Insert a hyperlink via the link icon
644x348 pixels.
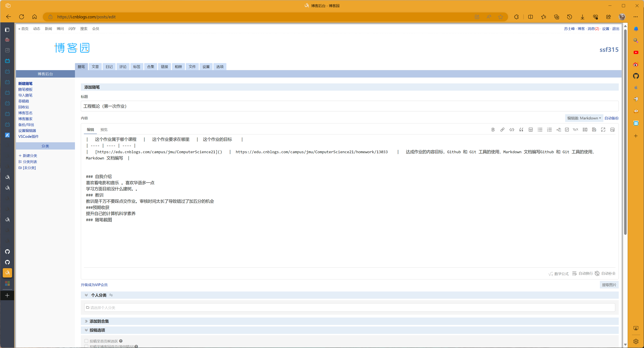click(502, 130)
